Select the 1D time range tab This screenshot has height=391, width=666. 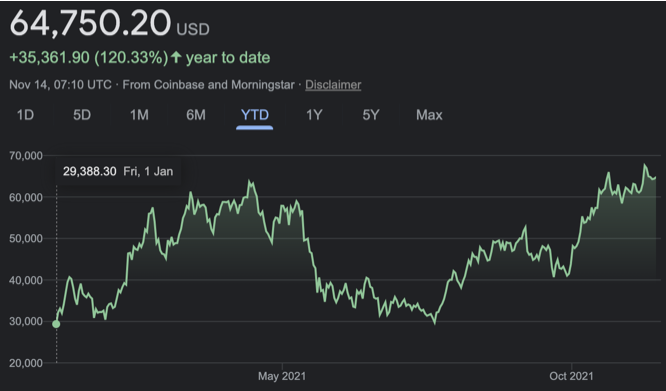coord(25,115)
